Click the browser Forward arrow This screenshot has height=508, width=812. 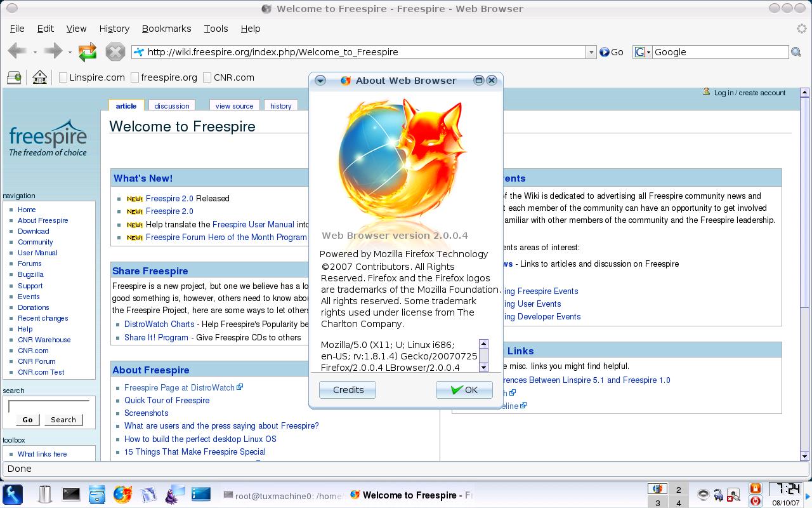pos(53,51)
